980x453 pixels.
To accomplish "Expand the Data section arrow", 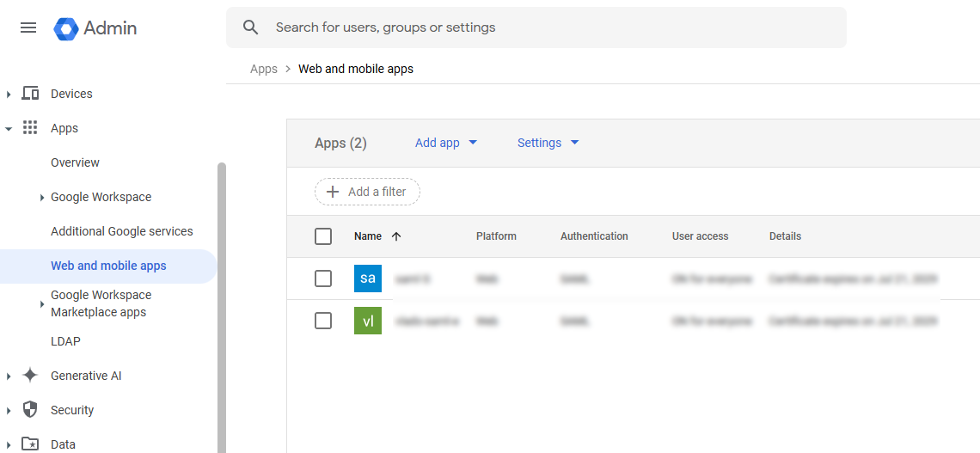I will pyautogui.click(x=9, y=445).
